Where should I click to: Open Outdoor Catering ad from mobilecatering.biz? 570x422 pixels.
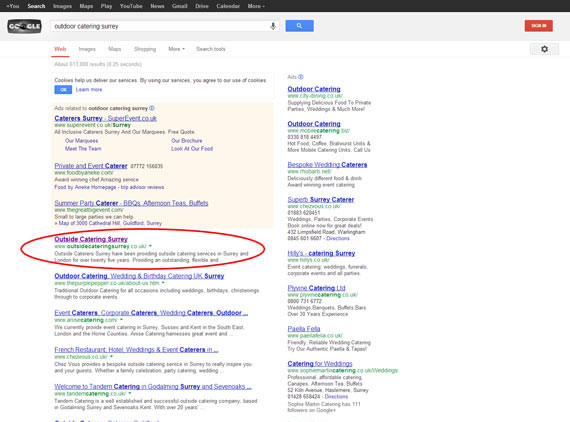coord(314,124)
